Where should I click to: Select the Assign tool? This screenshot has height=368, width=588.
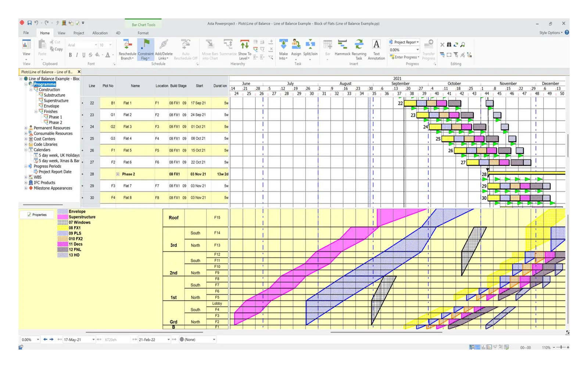point(297,49)
